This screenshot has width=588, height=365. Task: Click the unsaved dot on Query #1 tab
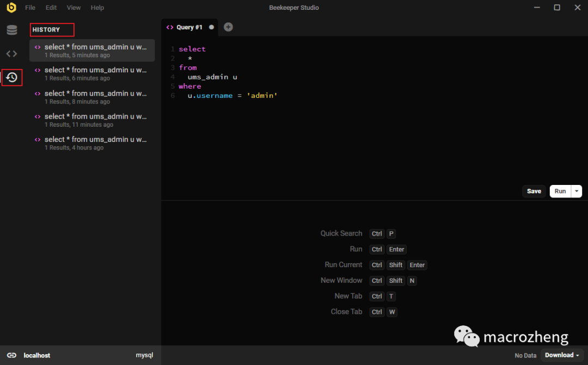tap(211, 27)
